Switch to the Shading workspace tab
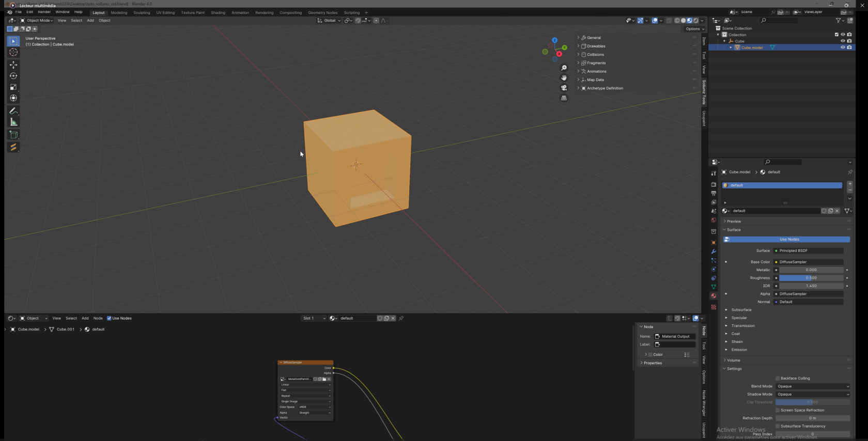The height and width of the screenshot is (441, 868). [x=218, y=12]
